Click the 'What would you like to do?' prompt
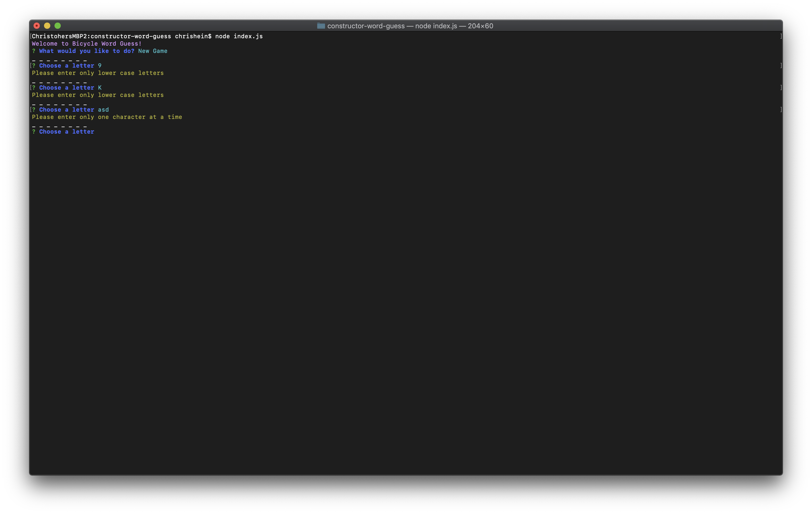Image resolution: width=812 pixels, height=514 pixels. point(86,51)
